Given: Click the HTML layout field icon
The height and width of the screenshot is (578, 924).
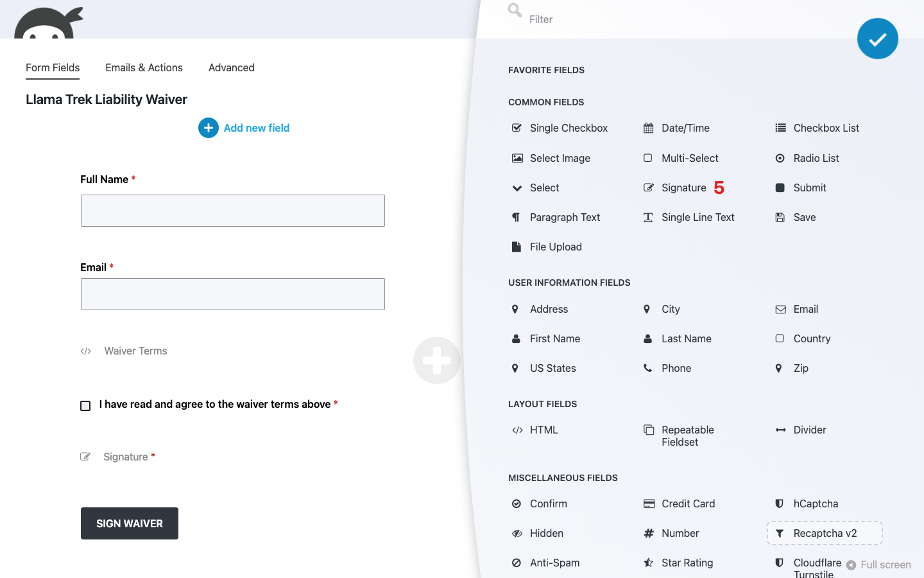Looking at the screenshot, I should [517, 430].
